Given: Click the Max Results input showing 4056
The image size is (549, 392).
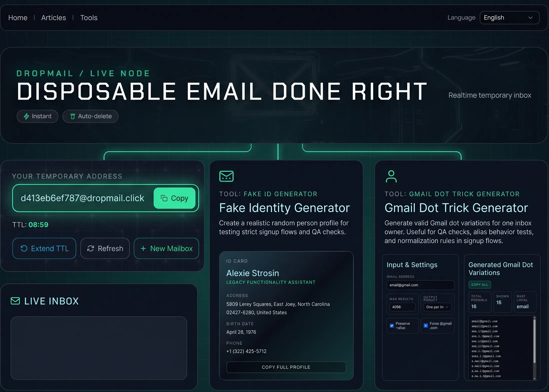Looking at the screenshot, I should pyautogui.click(x=402, y=307).
